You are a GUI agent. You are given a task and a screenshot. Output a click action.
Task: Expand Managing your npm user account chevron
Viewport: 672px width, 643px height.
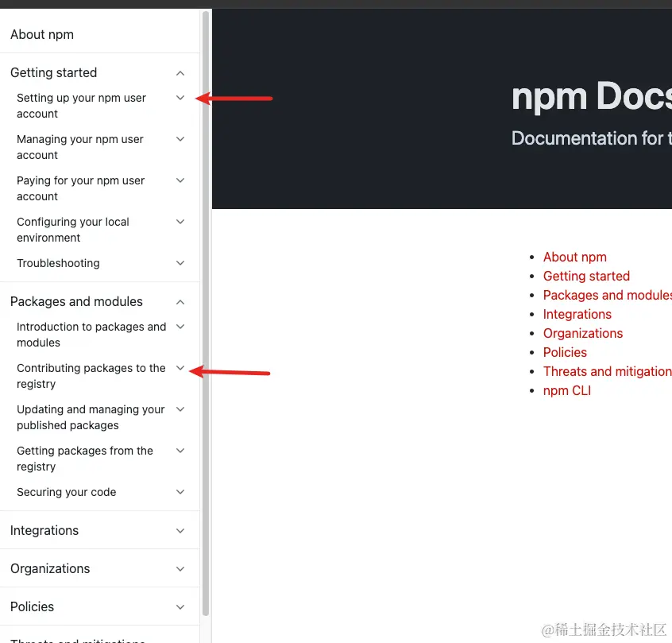point(180,139)
